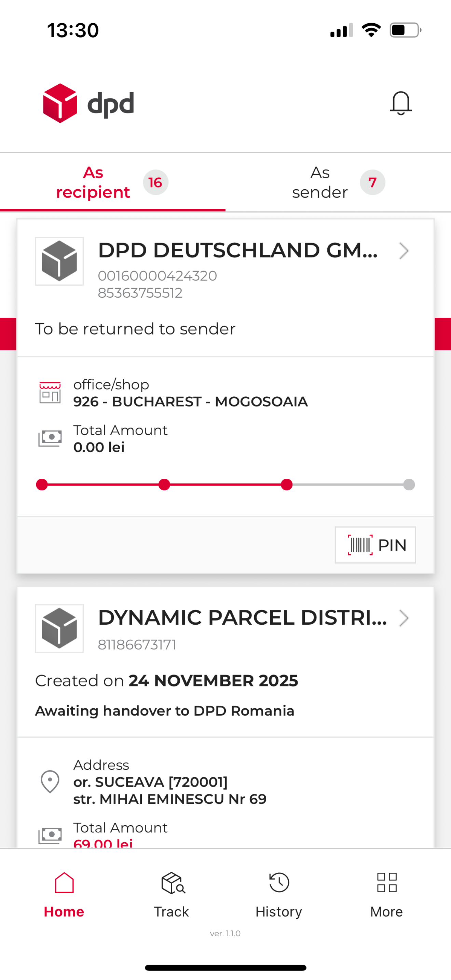The image size is (451, 980).
Task: Open the notifications bell icon
Action: coord(400,103)
